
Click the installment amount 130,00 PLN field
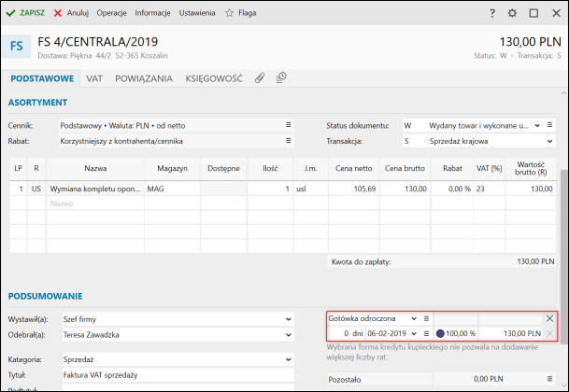point(510,333)
